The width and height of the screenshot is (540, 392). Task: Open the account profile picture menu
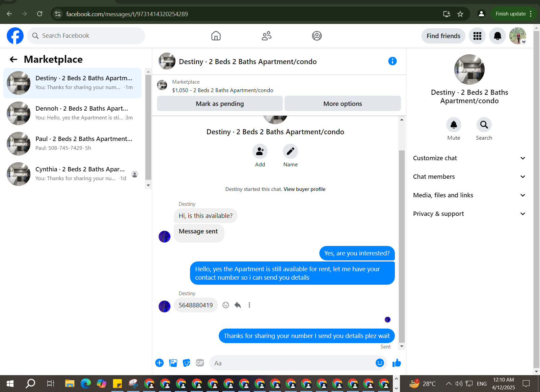518,36
